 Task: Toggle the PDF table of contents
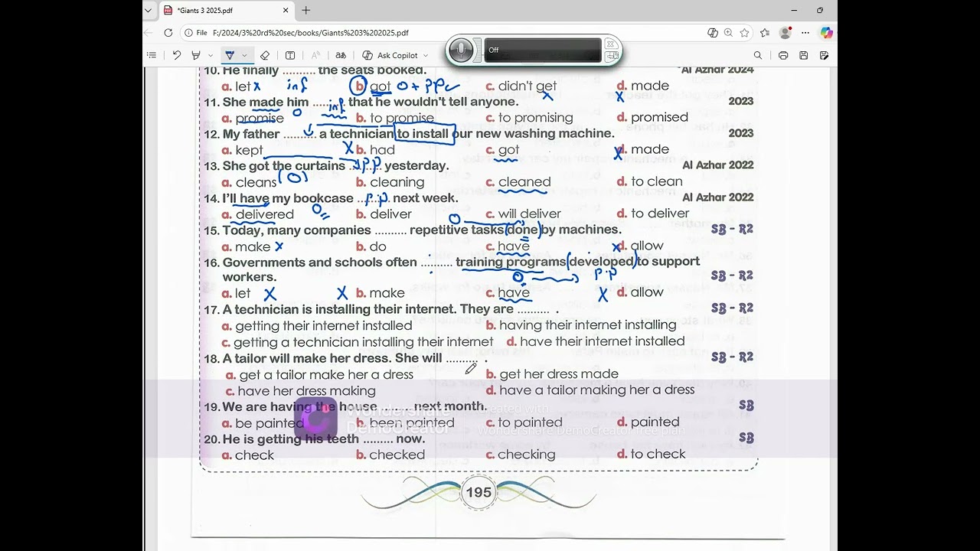[x=152, y=55]
